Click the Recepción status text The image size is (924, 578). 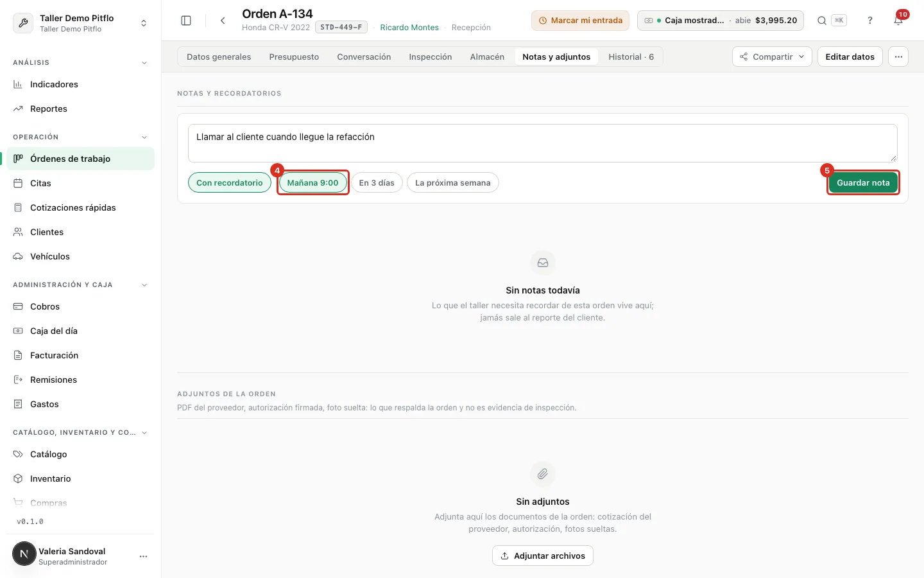point(471,28)
